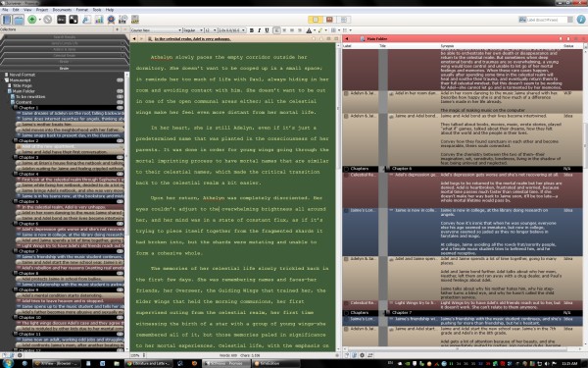Viewport: 588px width, 368px height.
Task: Open the font size dropdown
Action: click(211, 30)
